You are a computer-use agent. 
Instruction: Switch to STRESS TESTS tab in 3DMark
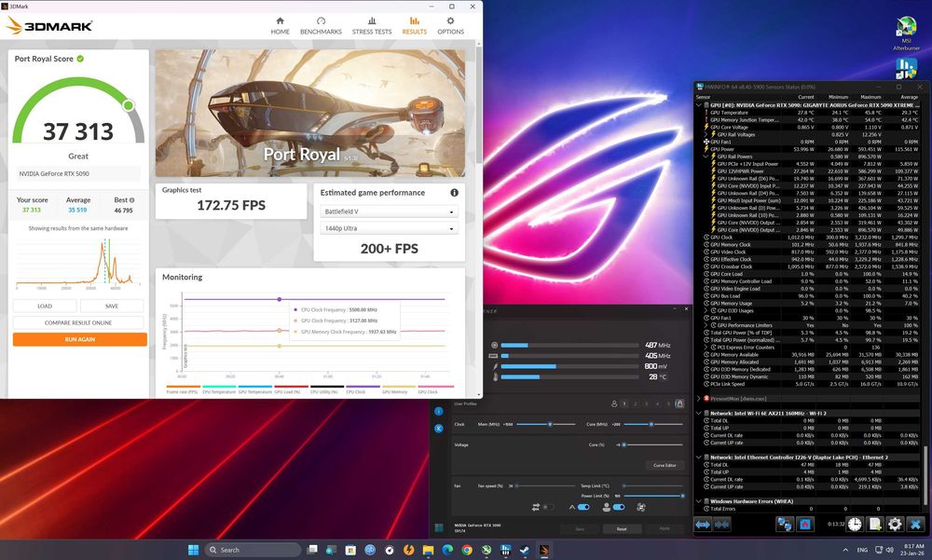click(372, 25)
